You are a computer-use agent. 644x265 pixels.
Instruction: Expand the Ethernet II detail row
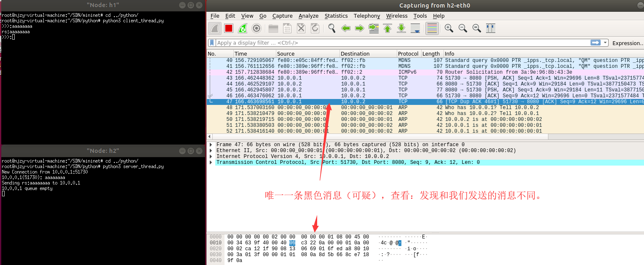coord(211,150)
